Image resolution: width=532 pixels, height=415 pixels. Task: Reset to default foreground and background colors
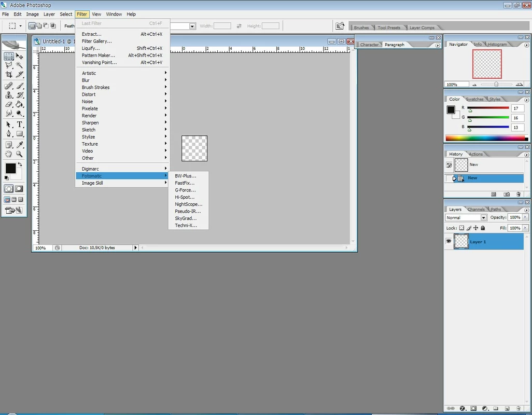click(6, 178)
